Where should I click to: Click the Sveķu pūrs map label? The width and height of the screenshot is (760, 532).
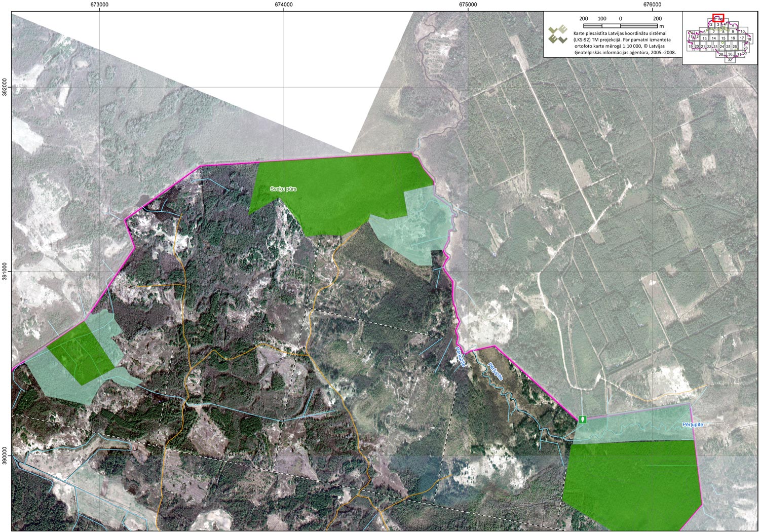tap(283, 189)
